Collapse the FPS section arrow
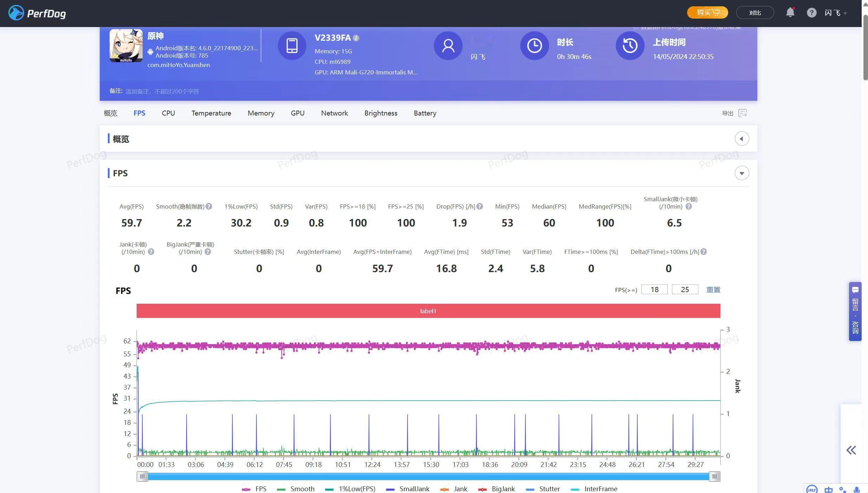The height and width of the screenshot is (493, 868). 742,173
